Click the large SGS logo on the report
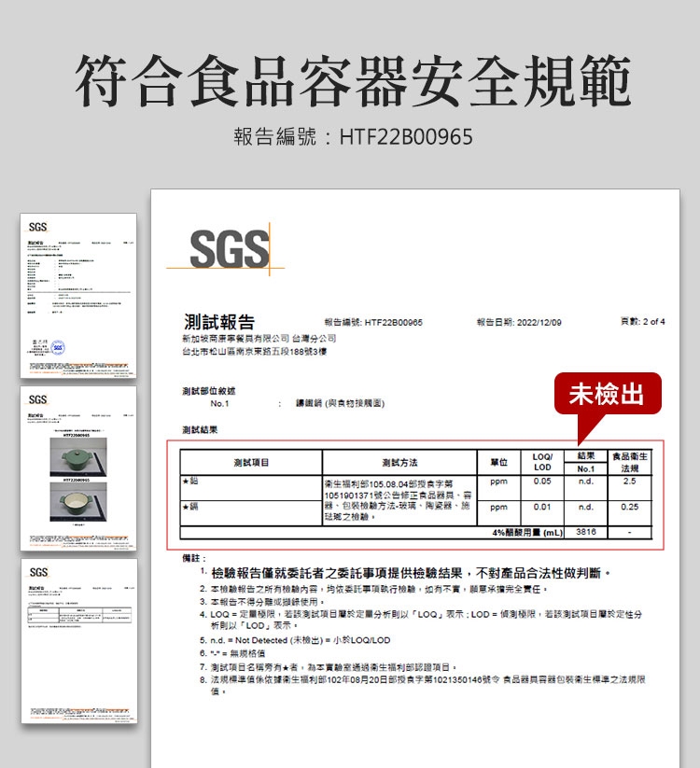 [x=228, y=249]
